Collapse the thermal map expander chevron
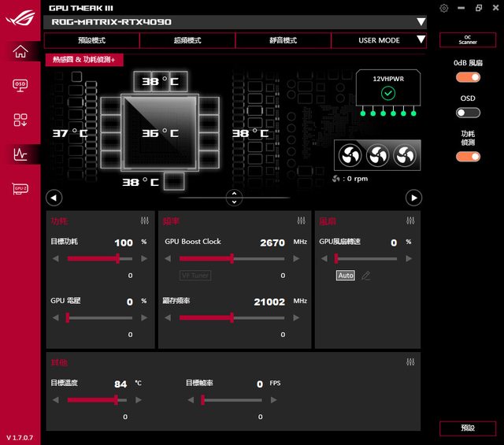Screen dimensions: 504x445 tap(234, 198)
